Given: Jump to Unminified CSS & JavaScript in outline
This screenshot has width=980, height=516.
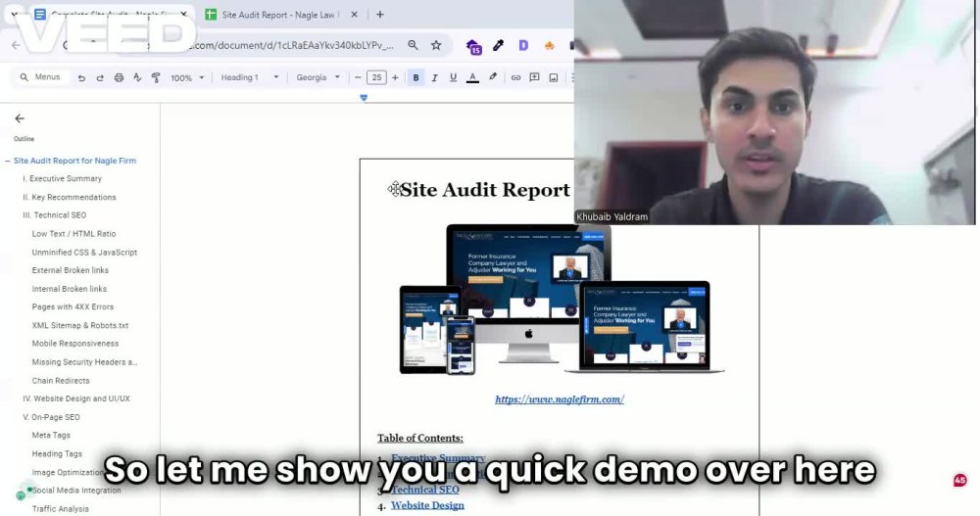Looking at the screenshot, I should [x=84, y=253].
